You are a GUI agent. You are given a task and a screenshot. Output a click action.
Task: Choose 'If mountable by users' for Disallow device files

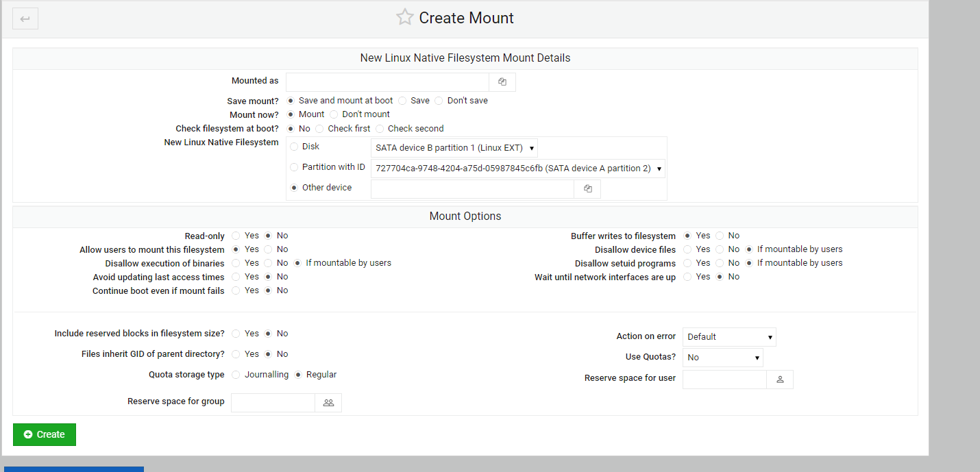749,249
